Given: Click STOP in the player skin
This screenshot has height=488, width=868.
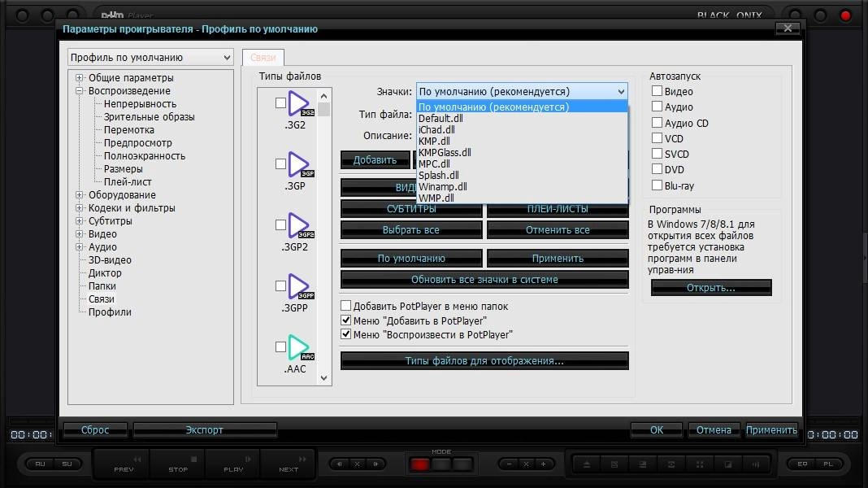Looking at the screenshot, I should point(178,464).
